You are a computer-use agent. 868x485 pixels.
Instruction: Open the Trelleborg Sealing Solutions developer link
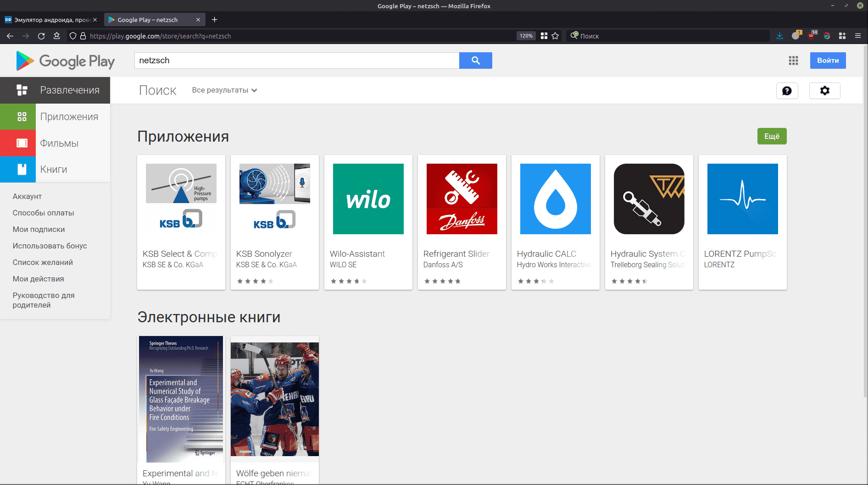click(x=648, y=265)
